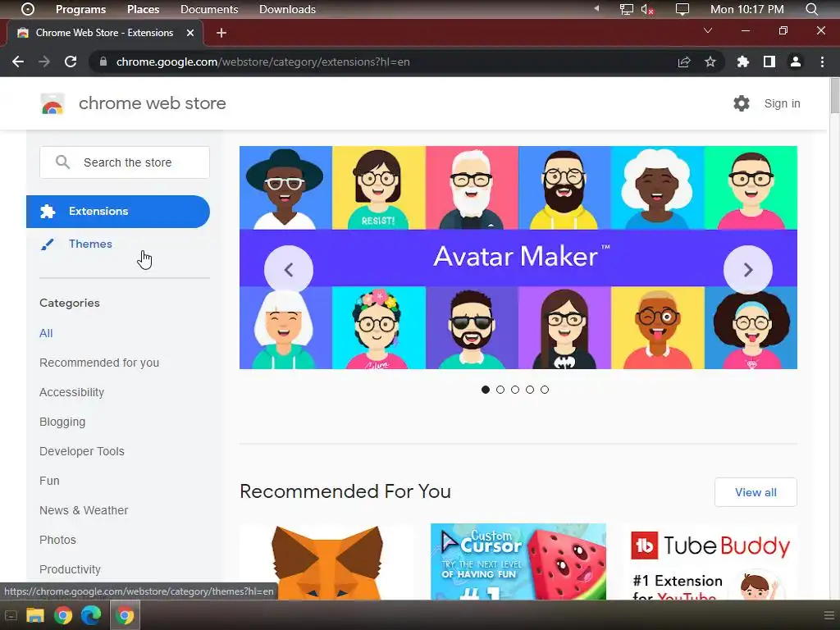This screenshot has height=630, width=840.
Task: Open the Documents menu
Action: [x=209, y=9]
